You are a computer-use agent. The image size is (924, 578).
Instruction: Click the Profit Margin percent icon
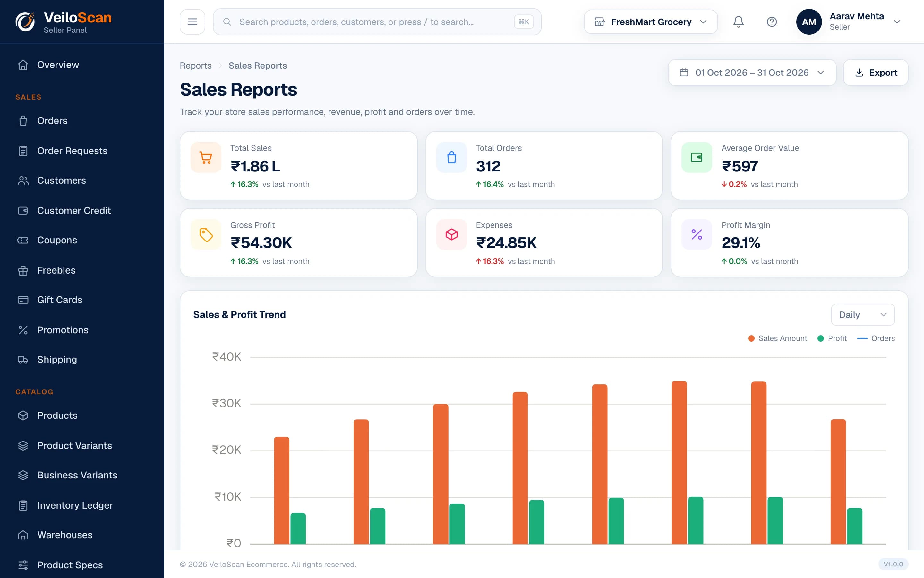pos(697,234)
